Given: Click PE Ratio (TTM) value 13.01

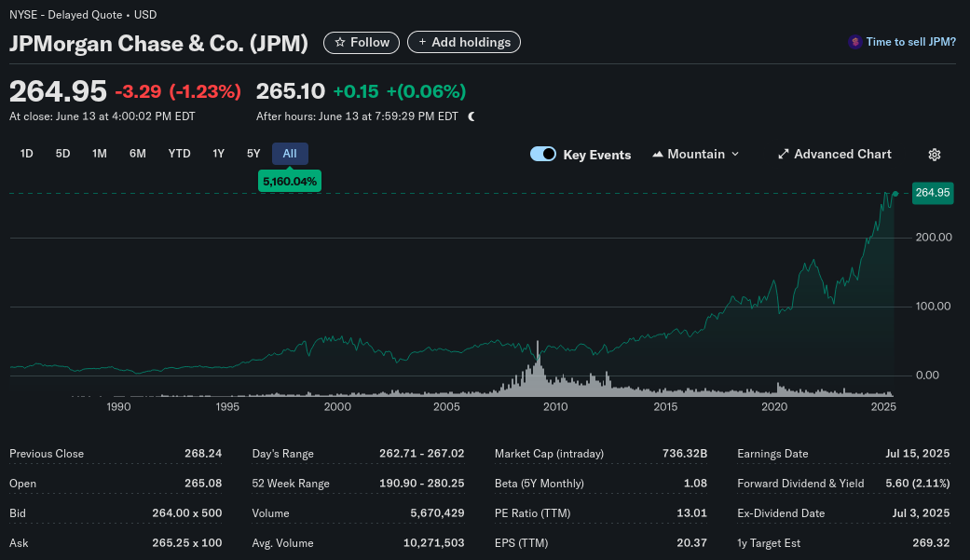Looking at the screenshot, I should click(x=691, y=513).
